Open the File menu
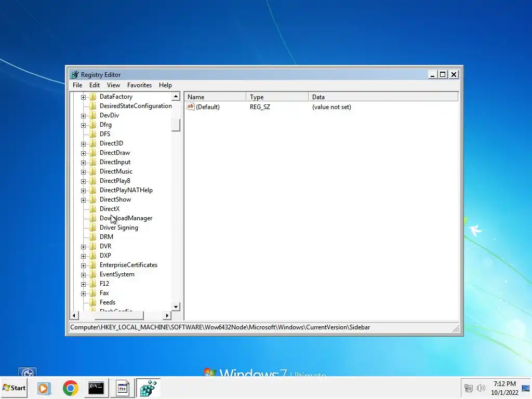Image resolution: width=532 pixels, height=399 pixels. tap(77, 85)
